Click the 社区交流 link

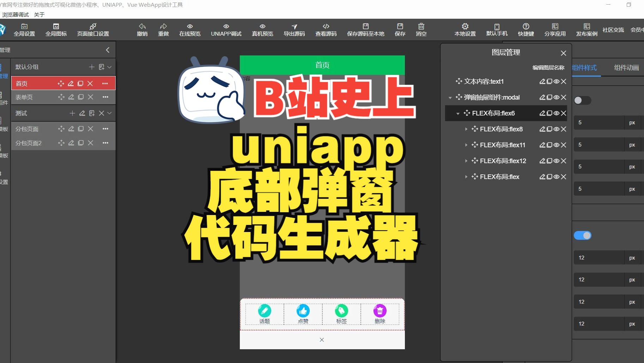[x=613, y=30]
